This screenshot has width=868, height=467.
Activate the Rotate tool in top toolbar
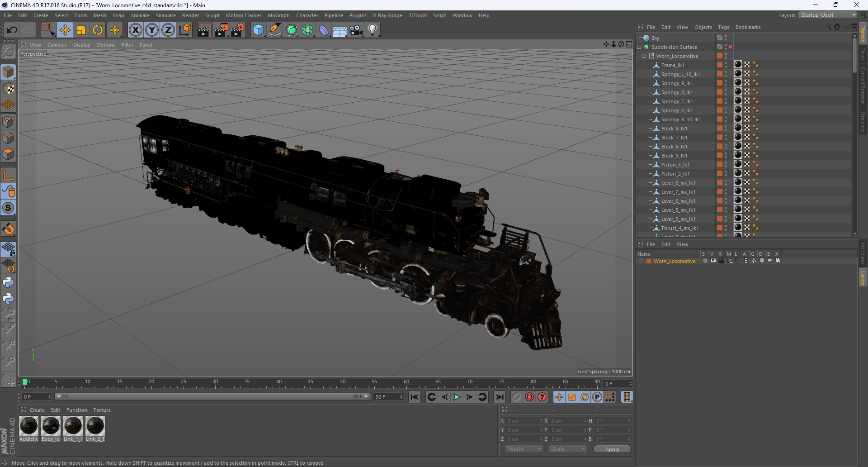(98, 30)
